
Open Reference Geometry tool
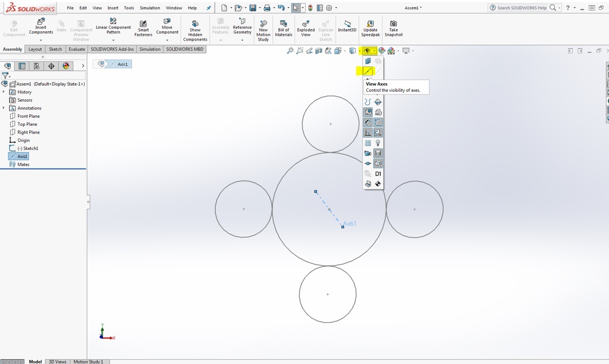[243, 26]
